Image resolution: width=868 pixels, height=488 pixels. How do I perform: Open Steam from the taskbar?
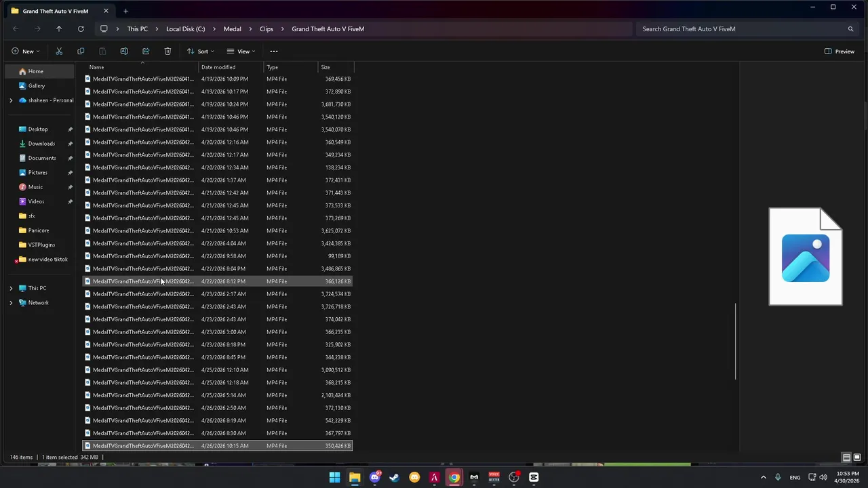[394, 477]
